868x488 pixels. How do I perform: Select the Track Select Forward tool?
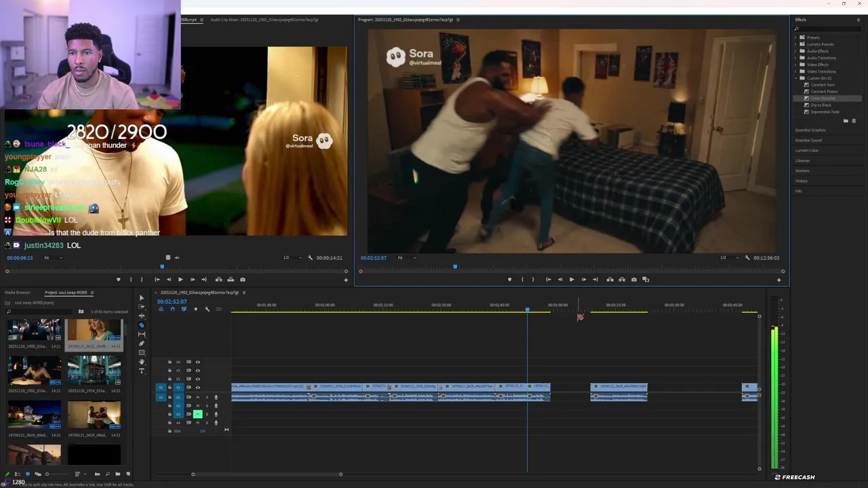click(x=142, y=307)
